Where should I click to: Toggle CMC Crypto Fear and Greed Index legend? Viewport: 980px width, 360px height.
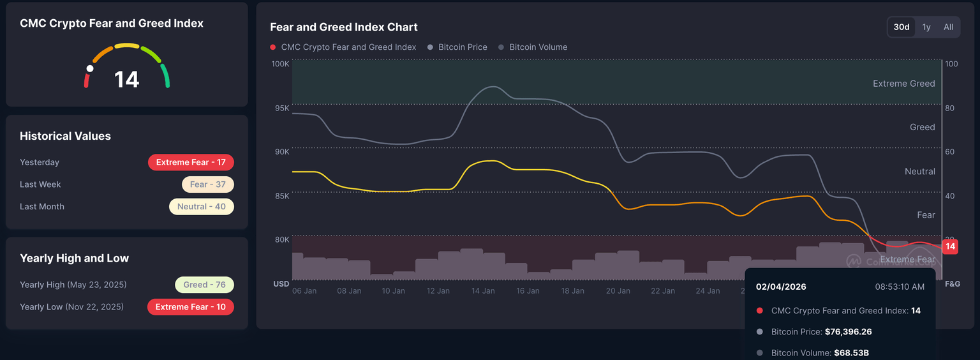coord(343,47)
